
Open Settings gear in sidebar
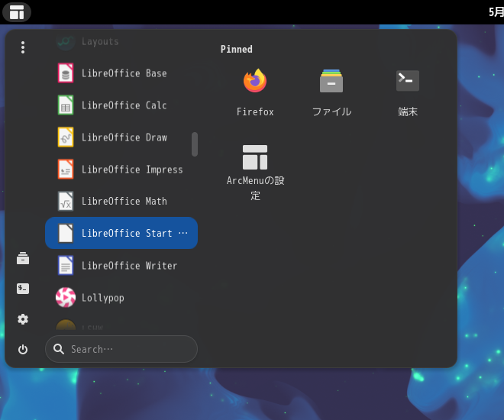point(23,319)
